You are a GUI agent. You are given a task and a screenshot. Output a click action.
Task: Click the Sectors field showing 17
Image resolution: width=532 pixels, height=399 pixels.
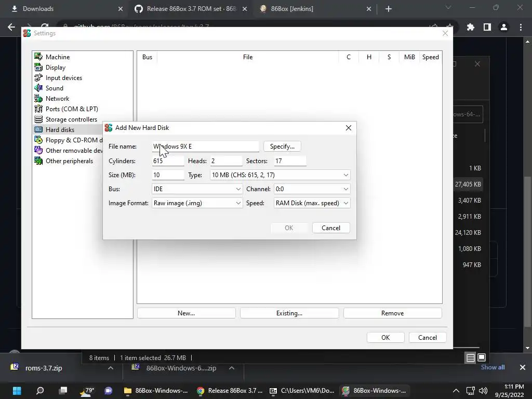[x=290, y=161]
